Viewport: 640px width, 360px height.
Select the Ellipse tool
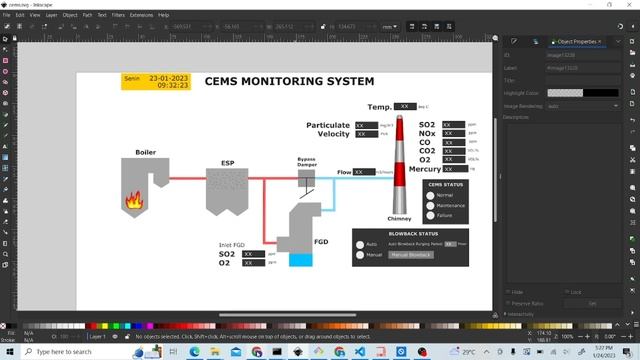click(5, 71)
